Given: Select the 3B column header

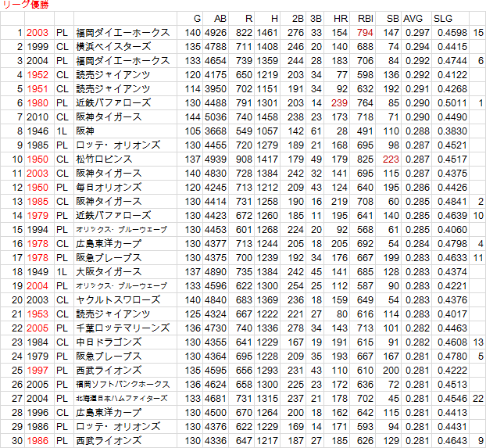Looking at the screenshot, I should click(316, 19).
